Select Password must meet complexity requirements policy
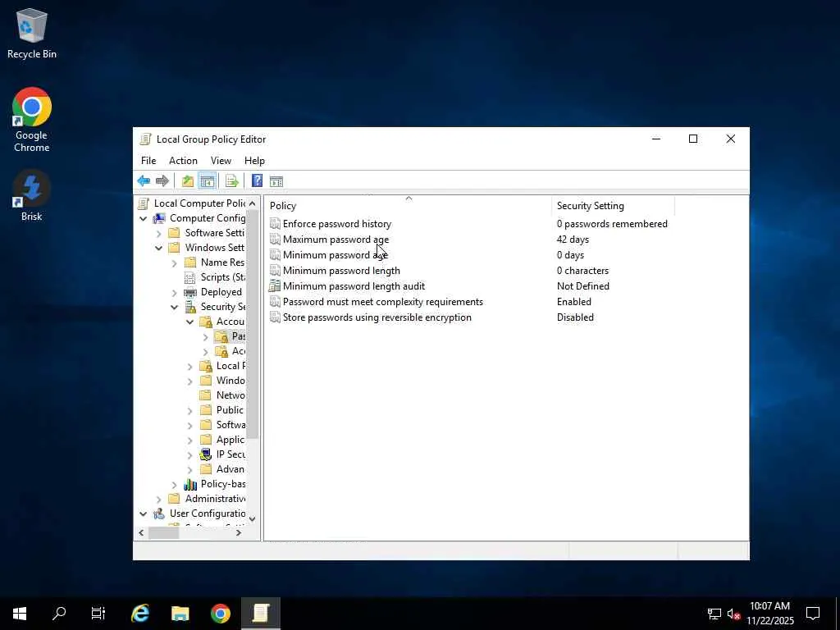This screenshot has height=630, width=840. pos(383,302)
